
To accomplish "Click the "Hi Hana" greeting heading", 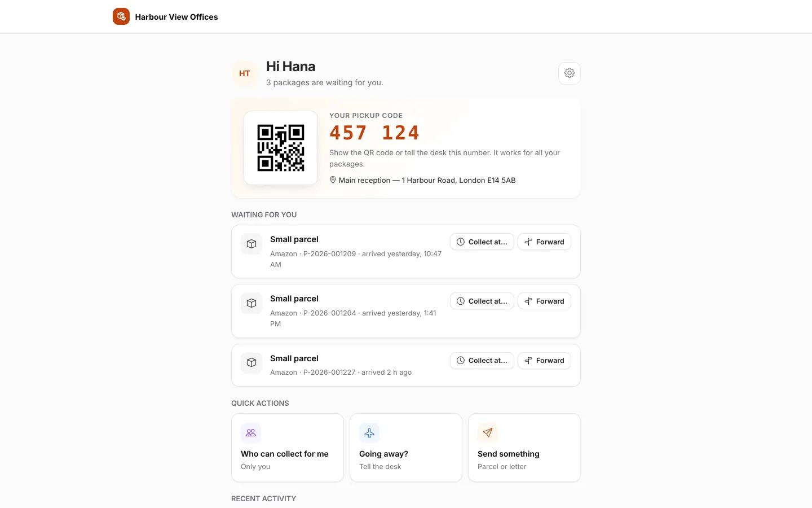I will [x=290, y=67].
